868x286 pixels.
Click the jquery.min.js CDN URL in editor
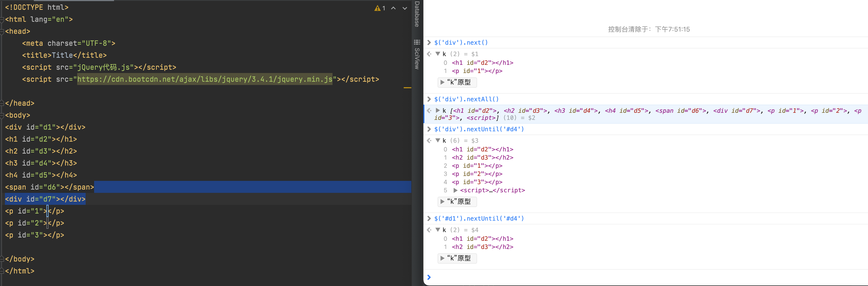[x=205, y=80]
